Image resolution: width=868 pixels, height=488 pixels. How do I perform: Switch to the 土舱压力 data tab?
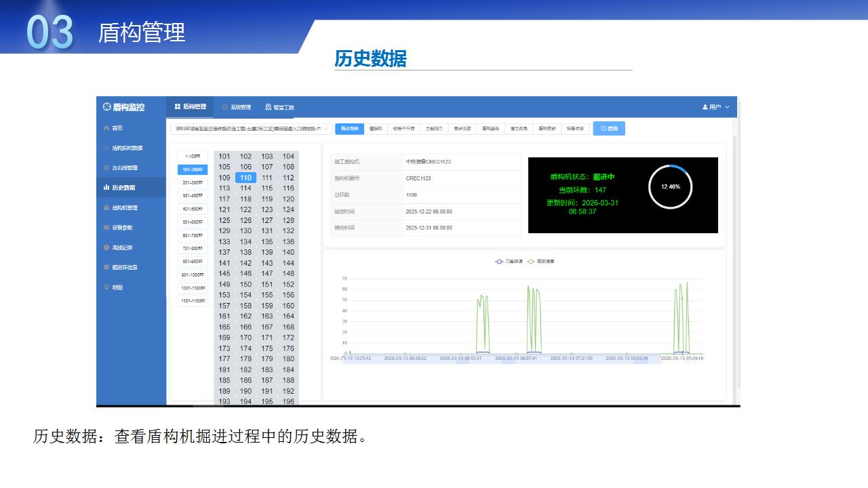coord(434,129)
